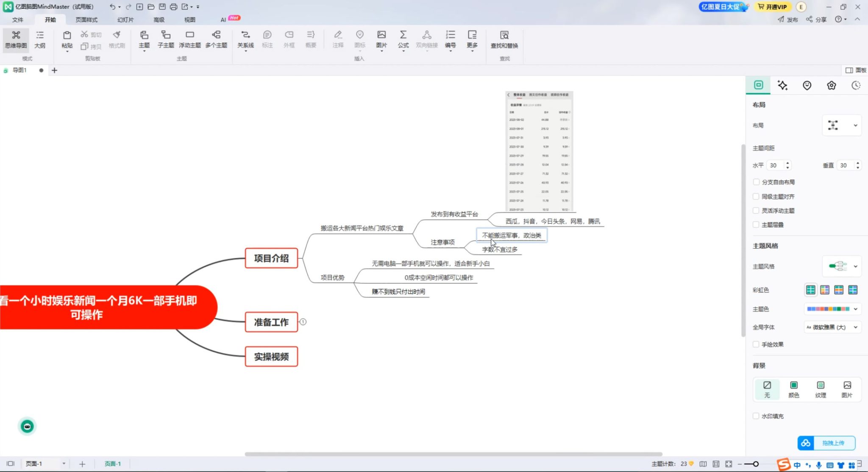Insert a 子主题 subtopic
868x472 pixels.
[x=166, y=39]
